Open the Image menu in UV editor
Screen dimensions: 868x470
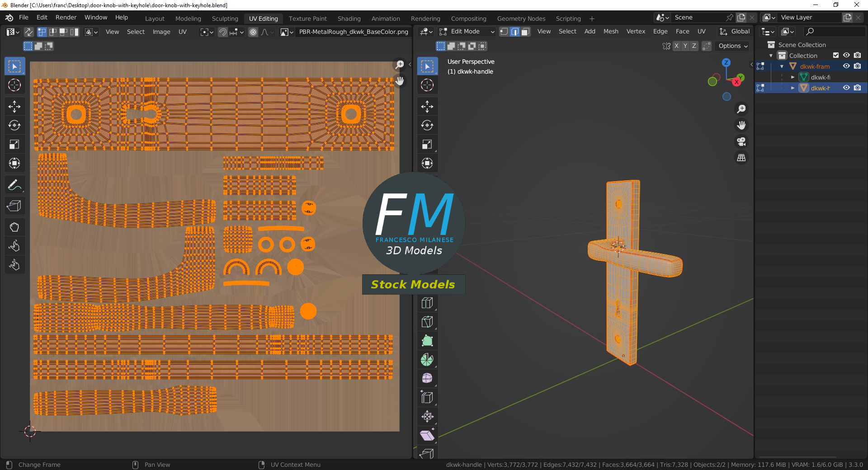click(x=161, y=32)
